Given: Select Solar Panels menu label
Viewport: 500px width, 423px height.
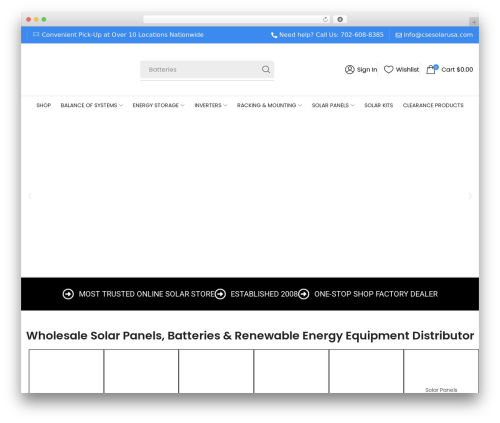Looking at the screenshot, I should click(x=330, y=105).
